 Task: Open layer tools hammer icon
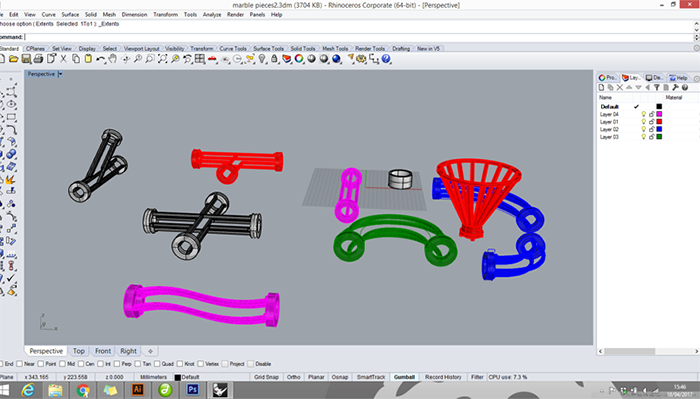coord(675,87)
